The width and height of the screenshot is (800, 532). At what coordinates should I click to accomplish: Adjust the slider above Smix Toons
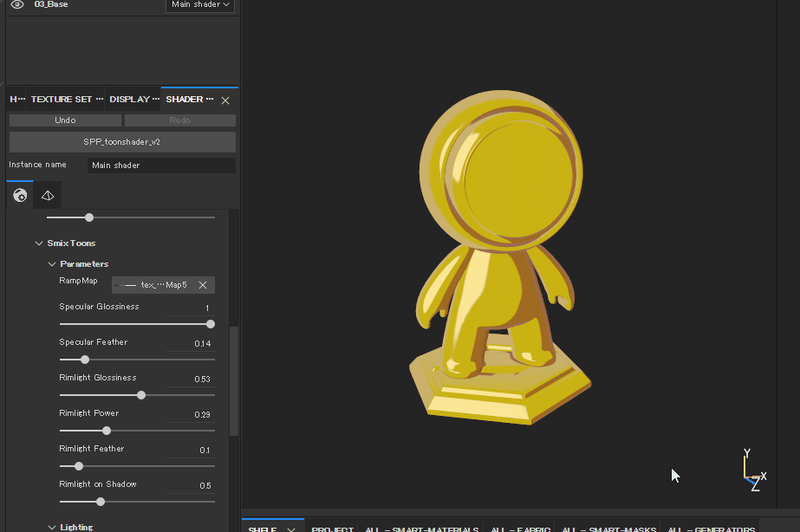click(x=131, y=217)
